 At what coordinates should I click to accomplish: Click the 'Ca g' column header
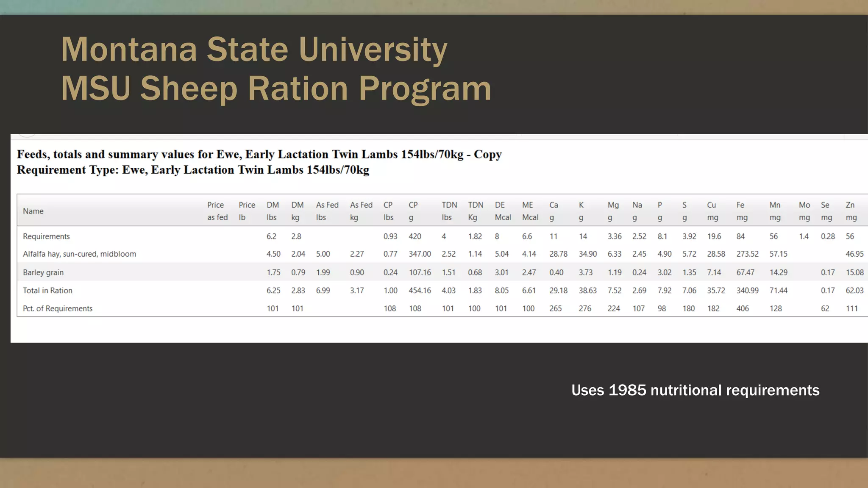click(x=554, y=211)
